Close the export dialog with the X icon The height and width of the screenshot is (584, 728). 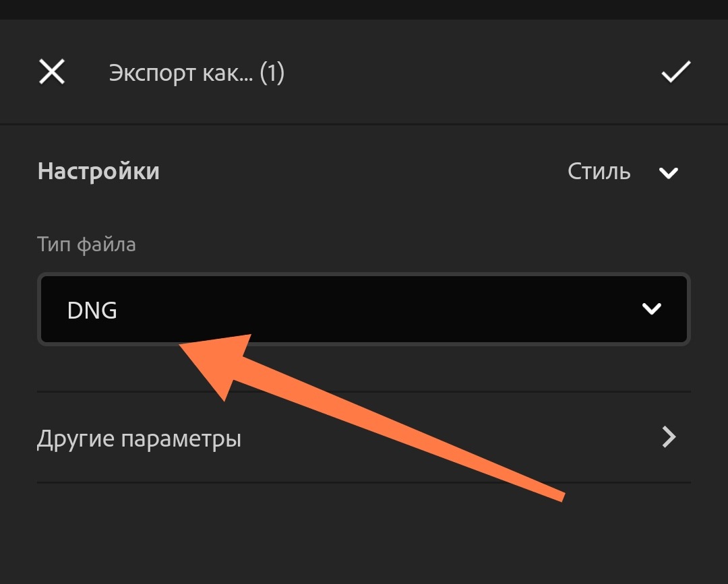(51, 72)
